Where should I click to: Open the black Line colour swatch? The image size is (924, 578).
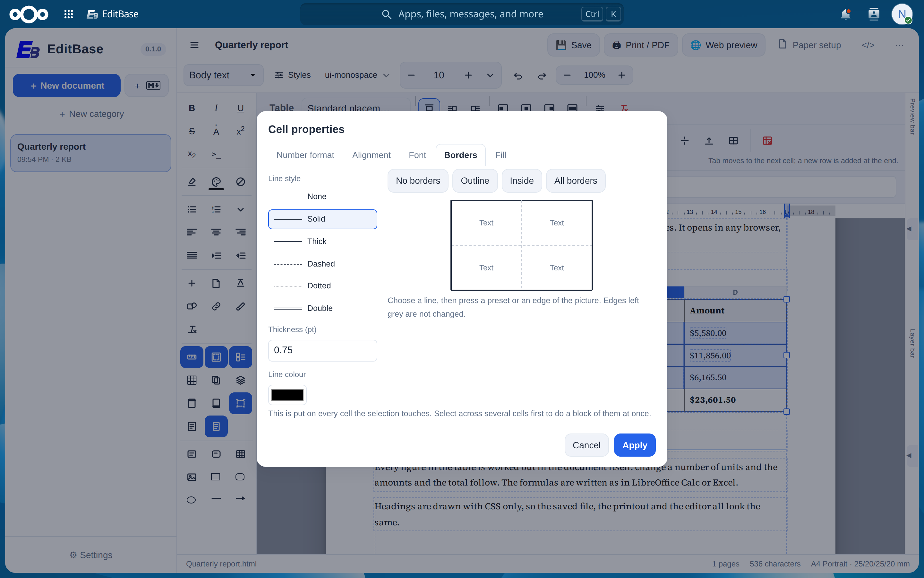tap(287, 395)
